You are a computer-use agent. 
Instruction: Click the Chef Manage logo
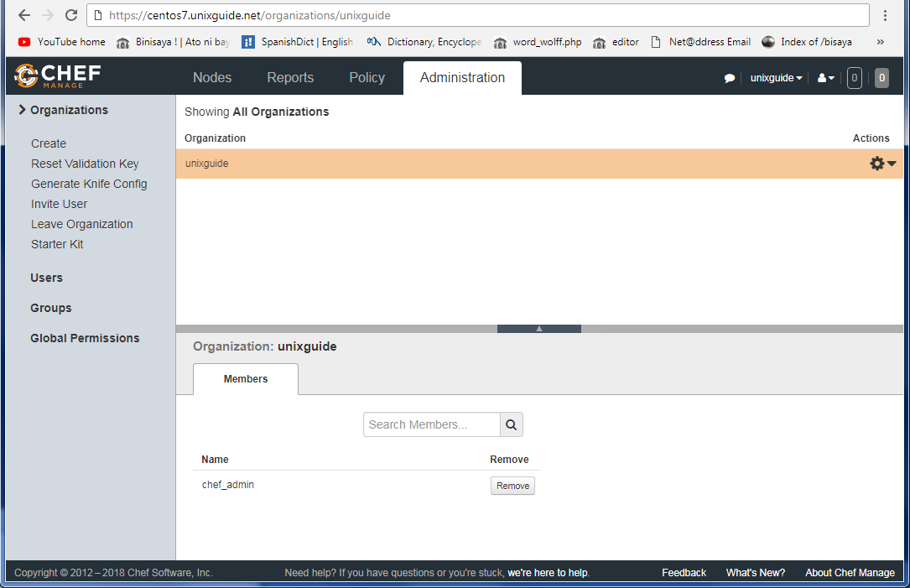click(58, 76)
